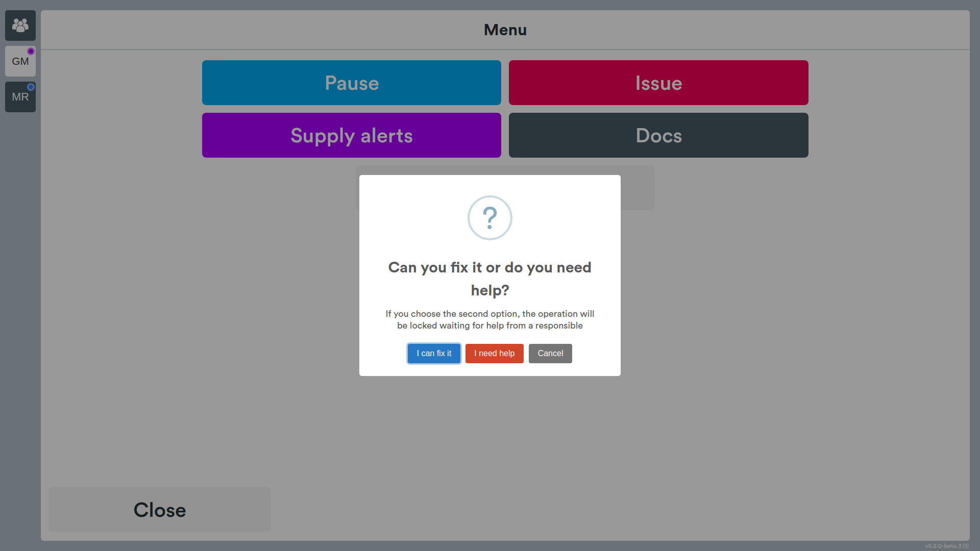Click the version label v5.2.0-beta.3
This screenshot has width=980, height=551.
[947, 546]
